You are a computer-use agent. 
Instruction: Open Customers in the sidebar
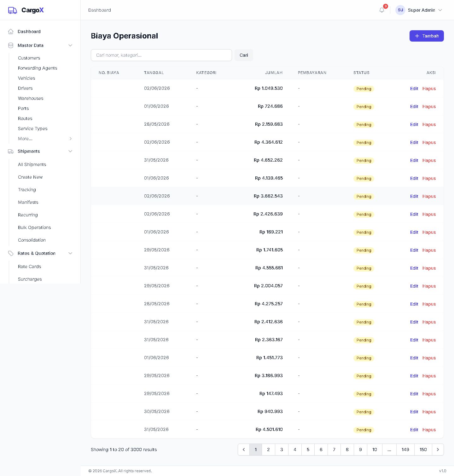coord(29,58)
